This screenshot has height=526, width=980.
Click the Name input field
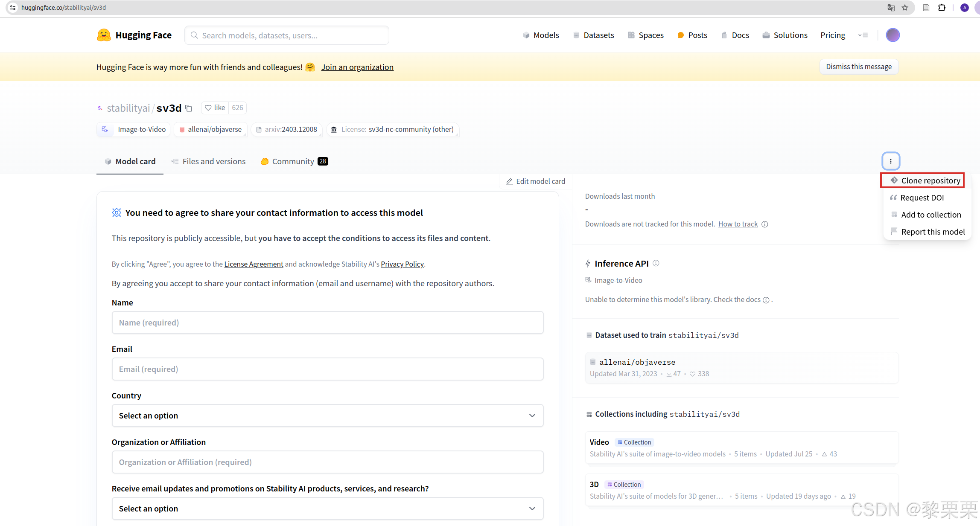tap(327, 323)
